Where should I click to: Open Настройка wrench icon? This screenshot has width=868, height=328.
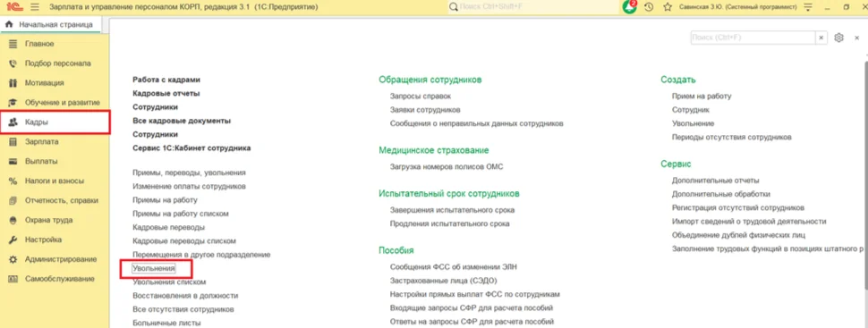(13, 240)
